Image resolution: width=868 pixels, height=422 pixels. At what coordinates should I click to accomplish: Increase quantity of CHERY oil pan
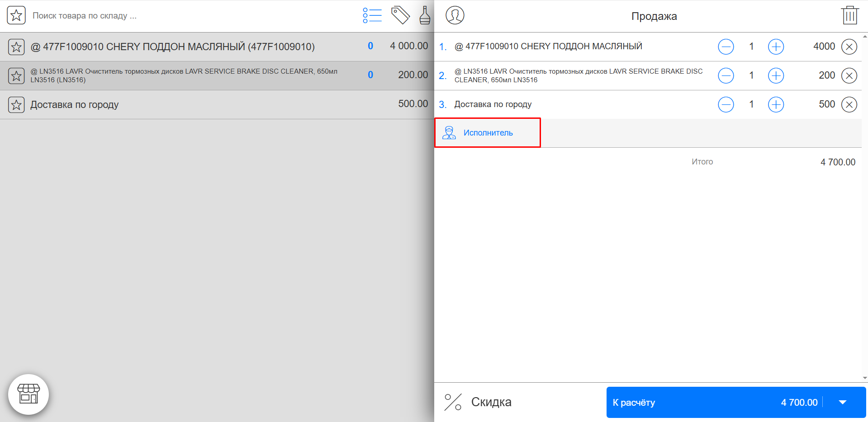[776, 47]
